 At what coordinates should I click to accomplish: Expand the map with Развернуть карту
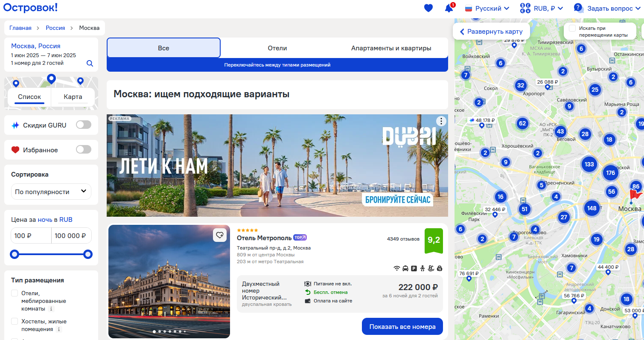[491, 31]
